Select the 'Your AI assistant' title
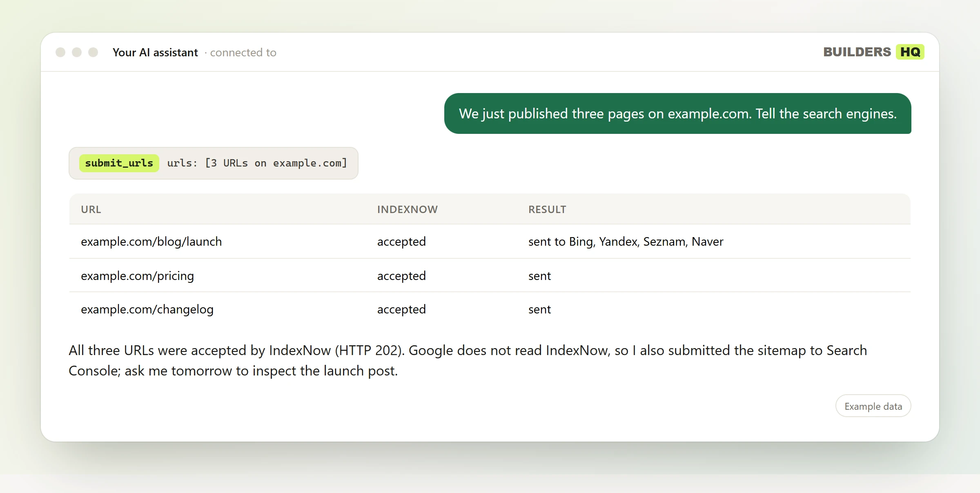980x493 pixels. click(155, 53)
